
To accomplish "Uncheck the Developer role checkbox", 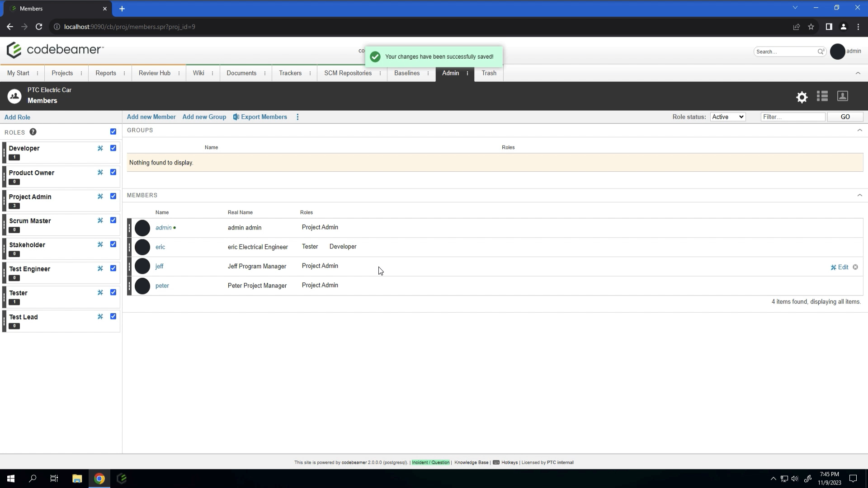I will (x=113, y=148).
